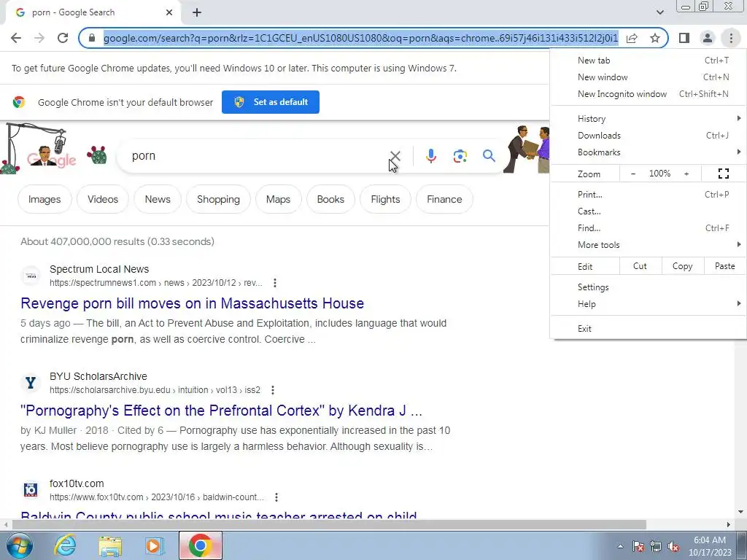
Task: Open options for the Spectrum Local News result
Action: click(x=275, y=283)
